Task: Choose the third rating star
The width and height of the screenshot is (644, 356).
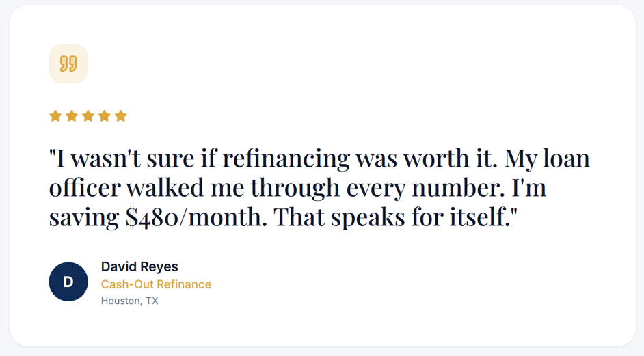Action: [x=88, y=116]
